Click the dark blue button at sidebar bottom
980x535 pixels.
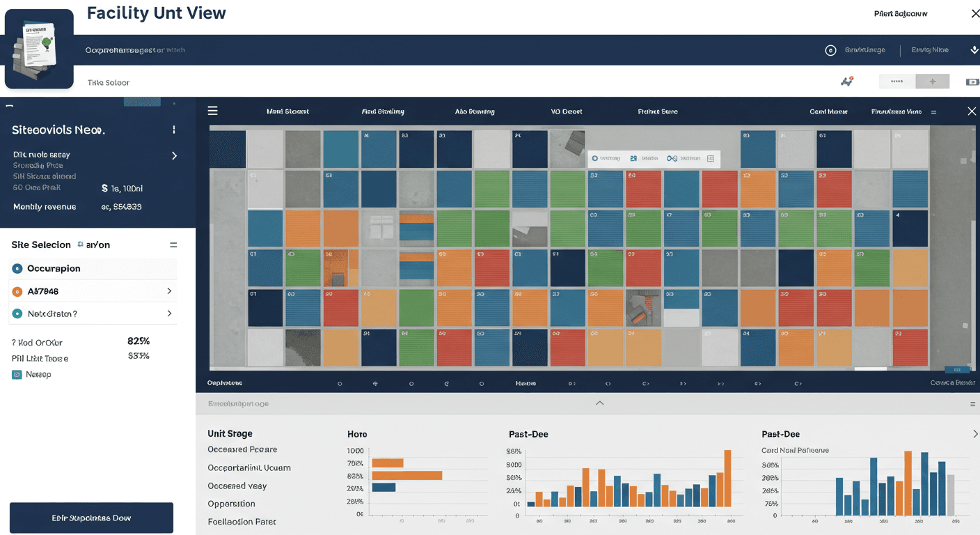click(x=91, y=518)
